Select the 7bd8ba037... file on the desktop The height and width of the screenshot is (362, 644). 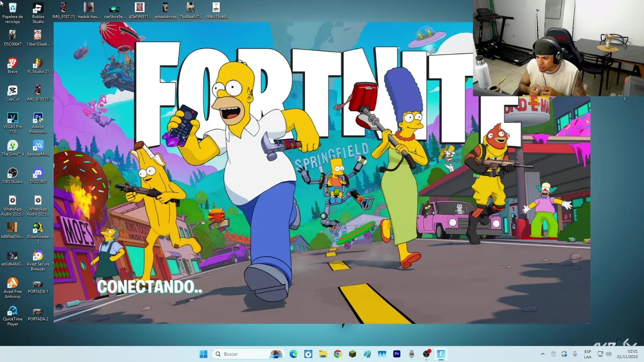(x=191, y=11)
